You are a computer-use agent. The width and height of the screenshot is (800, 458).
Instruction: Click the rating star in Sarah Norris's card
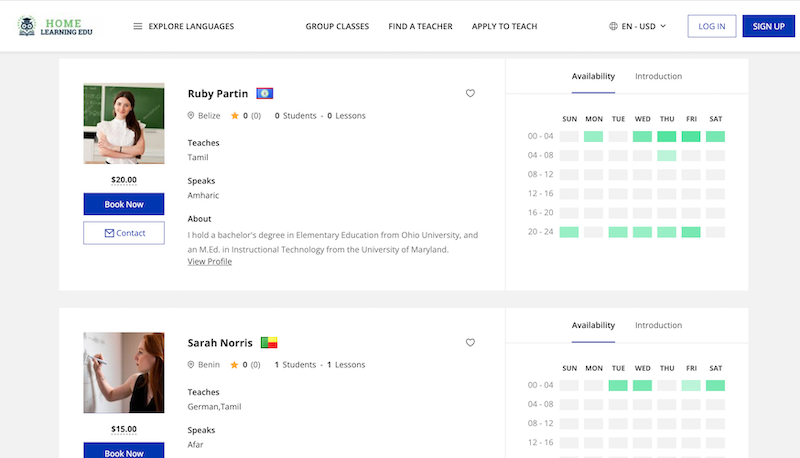[x=234, y=365]
